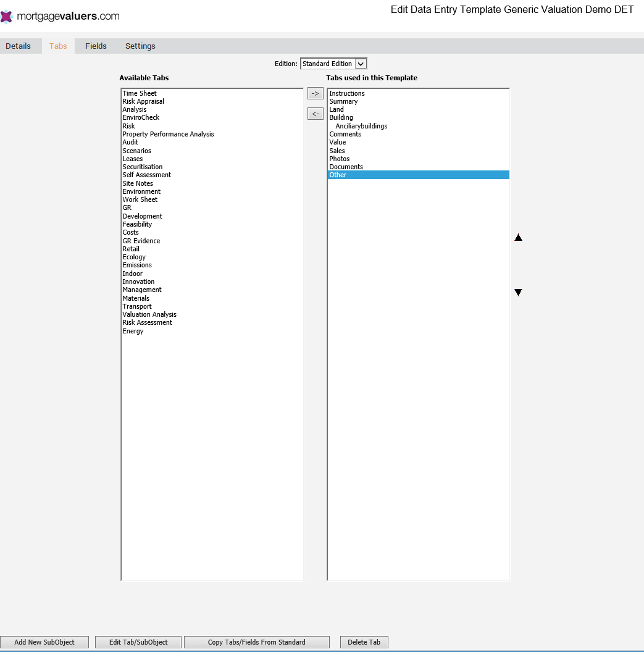Click the mortgagevaluers.com logo

(60, 16)
